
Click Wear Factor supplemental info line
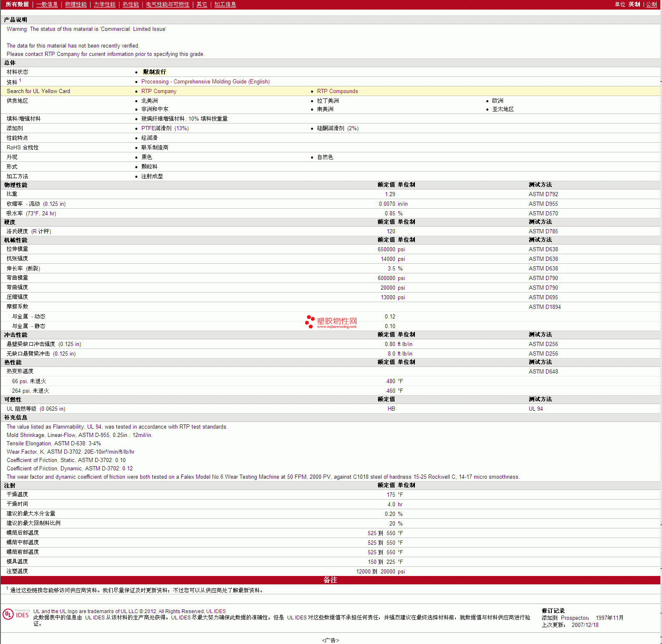[x=71, y=452]
